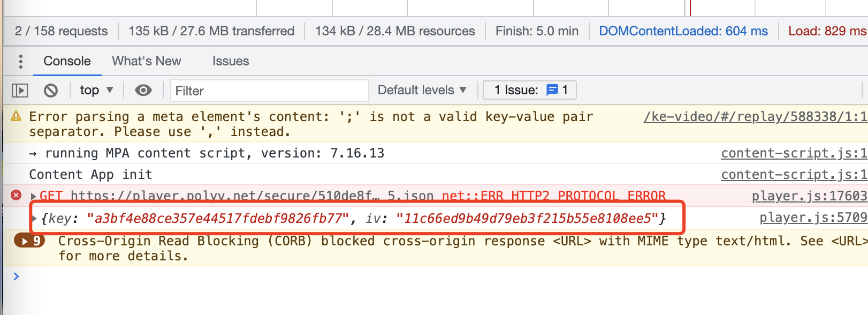The height and width of the screenshot is (315, 868).
Task: Open the three-dot DevTools customize menu
Action: (x=20, y=61)
